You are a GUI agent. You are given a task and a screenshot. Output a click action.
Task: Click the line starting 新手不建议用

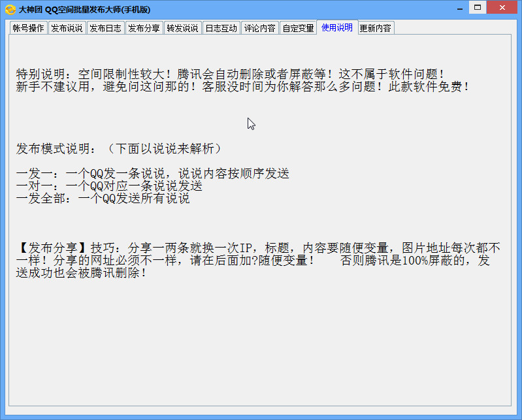(242, 86)
